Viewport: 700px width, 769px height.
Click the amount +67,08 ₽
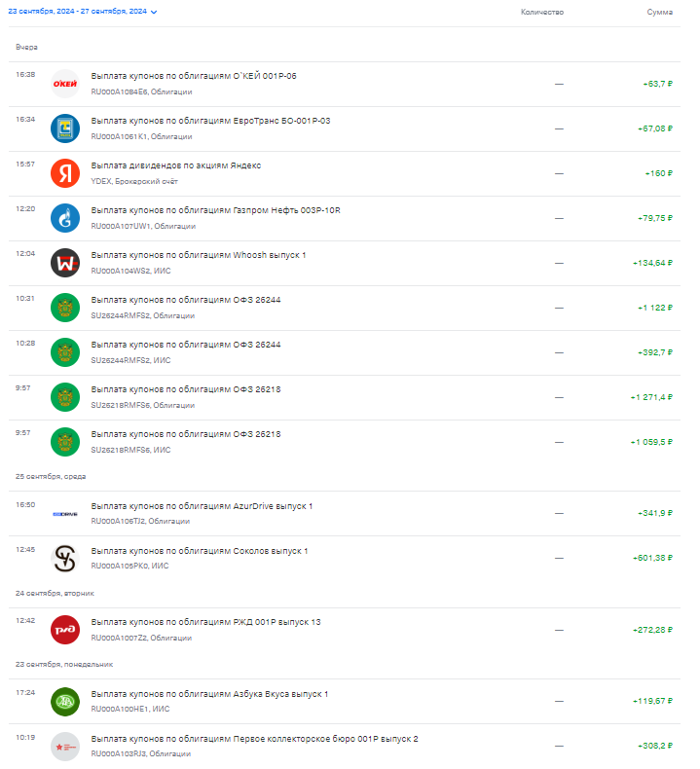click(x=655, y=128)
